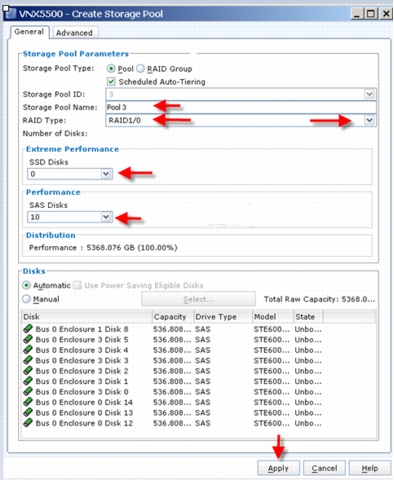
Task: Select the RAID Group radio button
Action: click(140, 69)
